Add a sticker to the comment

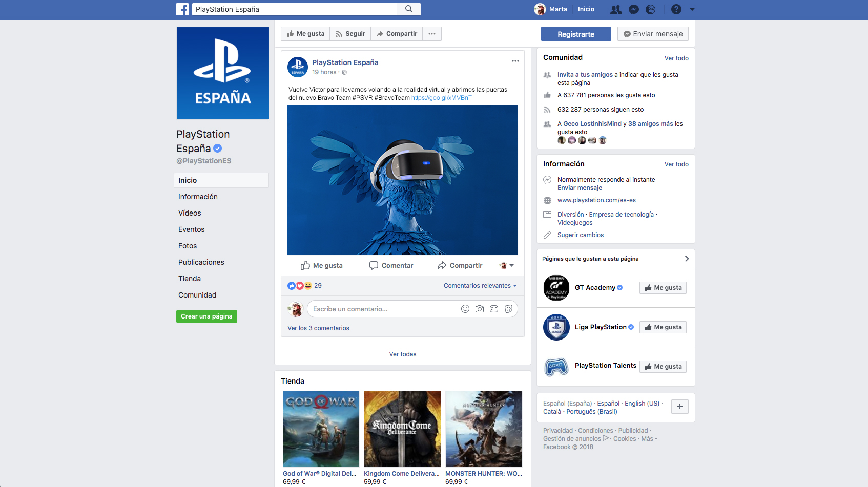pyautogui.click(x=508, y=309)
